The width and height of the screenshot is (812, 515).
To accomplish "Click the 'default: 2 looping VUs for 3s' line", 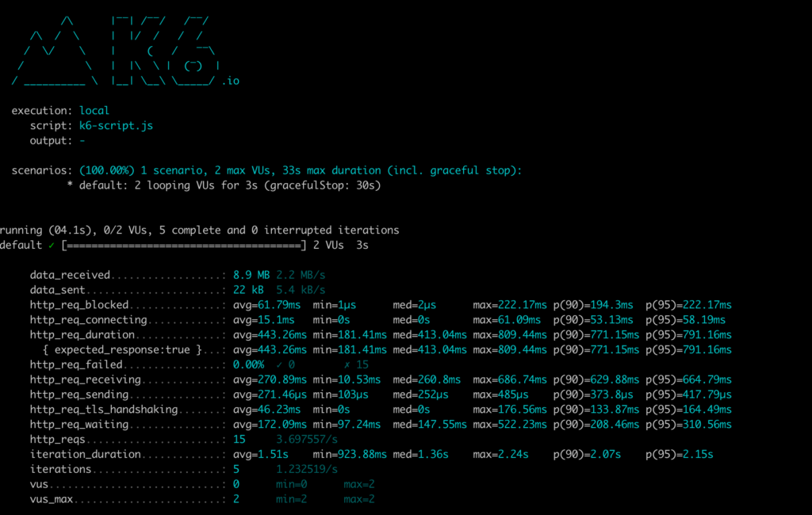I will [x=230, y=185].
